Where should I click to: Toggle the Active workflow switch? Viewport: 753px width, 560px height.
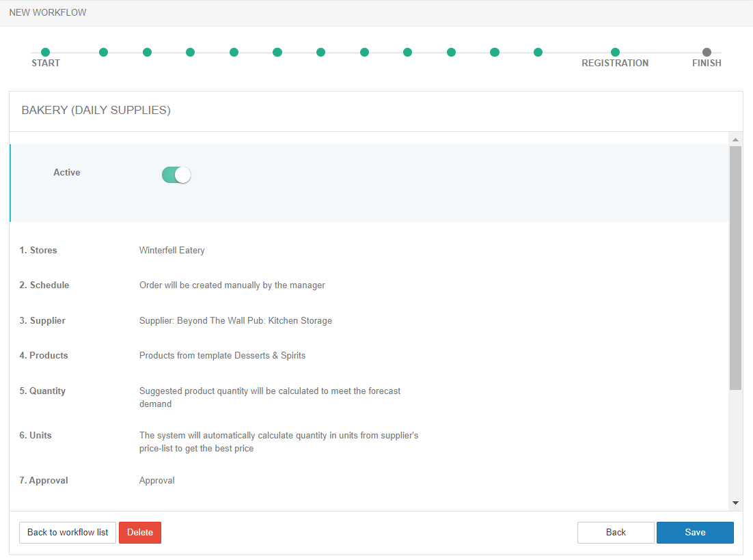pos(176,175)
